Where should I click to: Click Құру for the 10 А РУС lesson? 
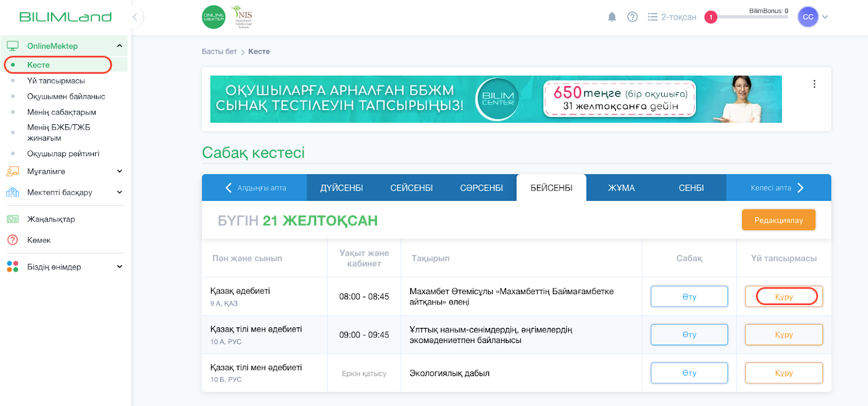pos(783,334)
